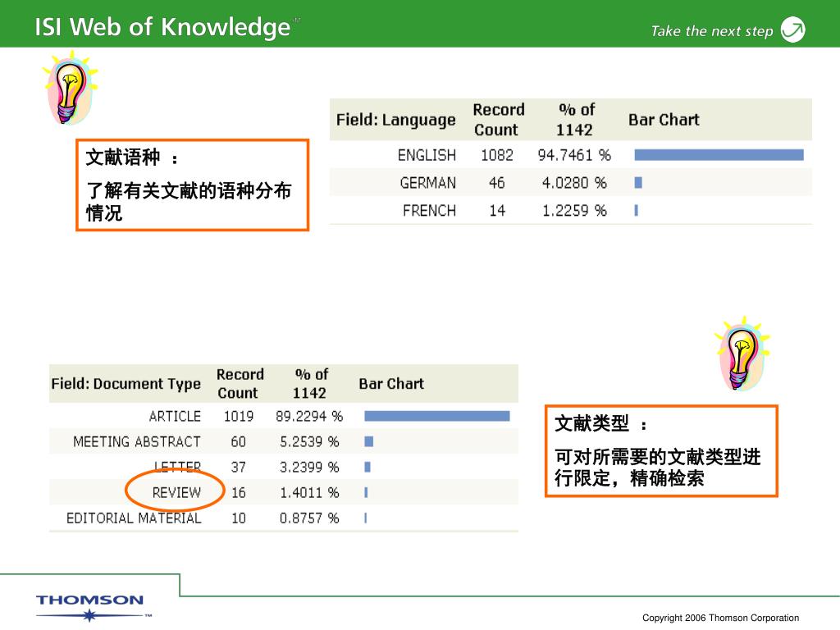Click the bar for ENGLISH
Image resolution: width=840 pixels, height=630 pixels.
point(719,155)
